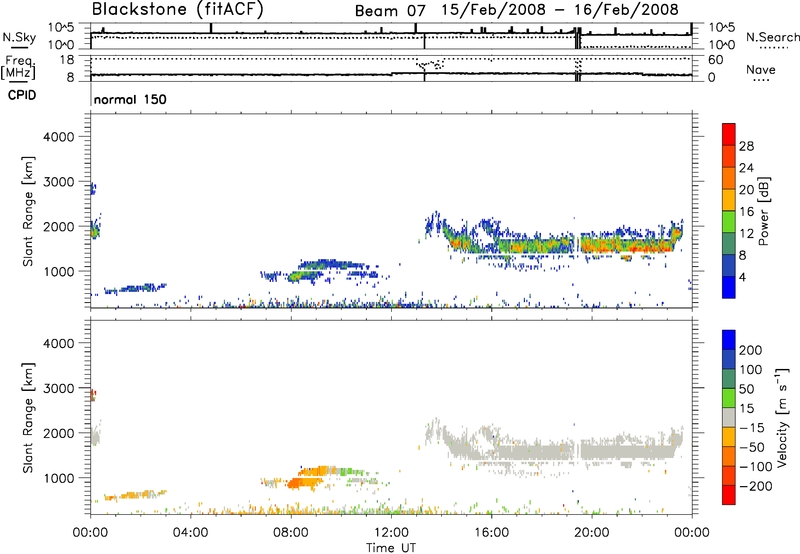
Task: Pick the red bottom segment of the velocity colorbar
Action: point(729,495)
